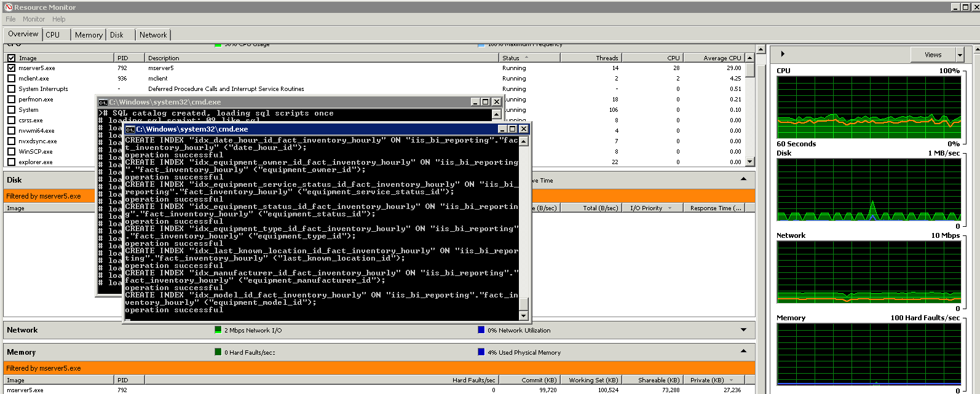Click the green Hard Faults legend square

point(218,352)
